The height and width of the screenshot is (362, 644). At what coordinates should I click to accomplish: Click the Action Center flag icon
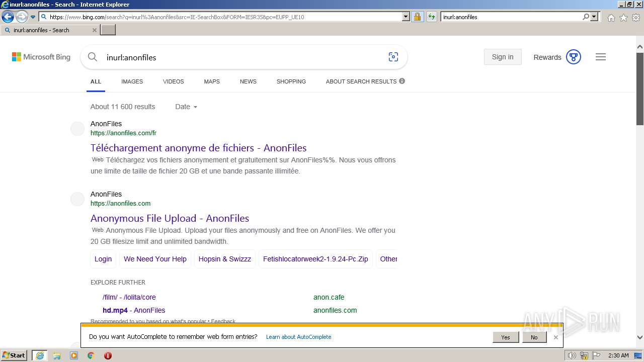coord(597,355)
